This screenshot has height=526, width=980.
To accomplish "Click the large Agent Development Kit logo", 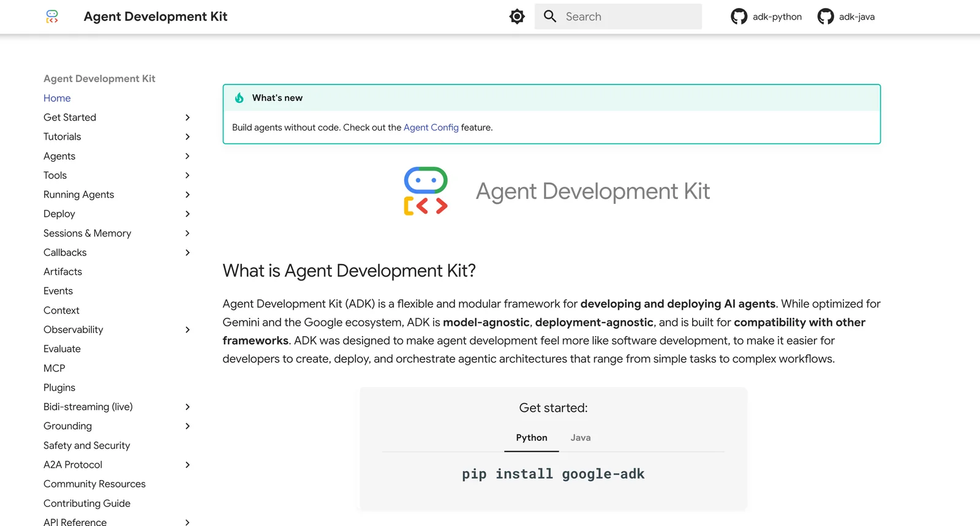I will [x=426, y=191].
